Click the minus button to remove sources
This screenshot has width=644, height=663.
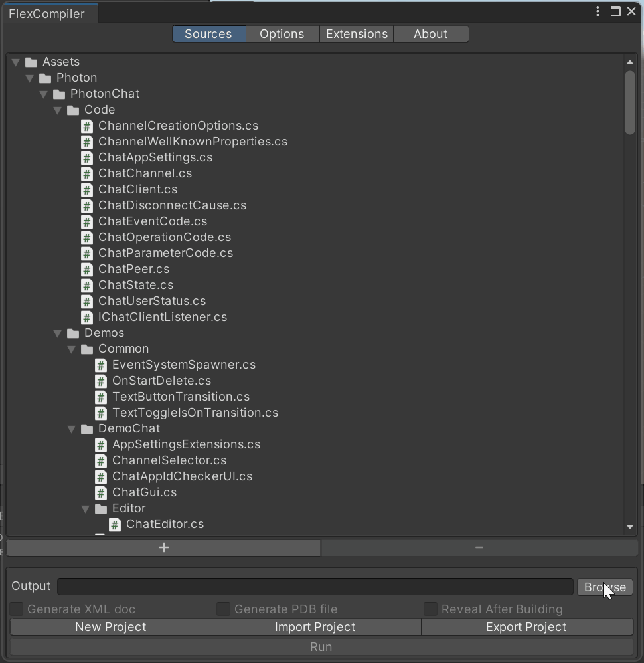tap(479, 547)
